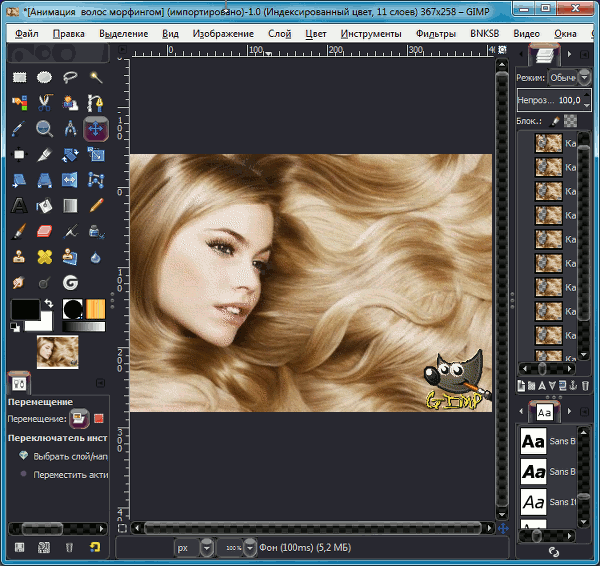
Task: Toggle move-layer mode button next to Перемещение
Action: coord(78,419)
